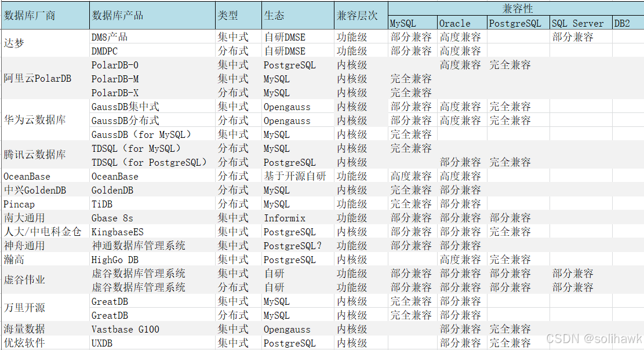Select the 数据库产品 header cell

(x=152, y=16)
